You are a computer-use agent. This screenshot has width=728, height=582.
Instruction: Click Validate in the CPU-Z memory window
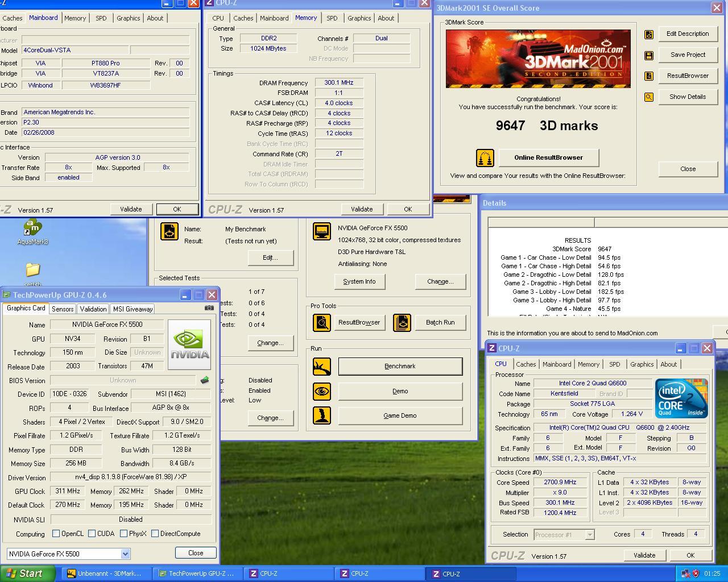tap(362, 209)
